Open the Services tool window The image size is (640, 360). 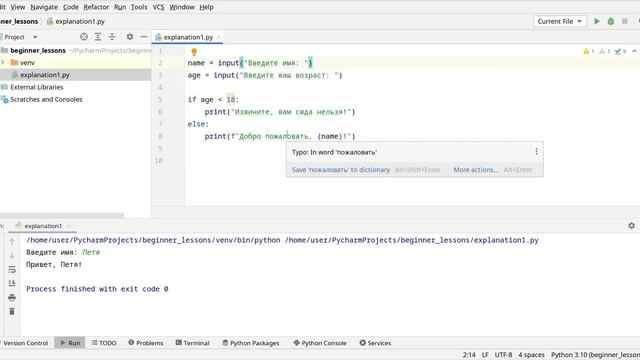(375, 343)
